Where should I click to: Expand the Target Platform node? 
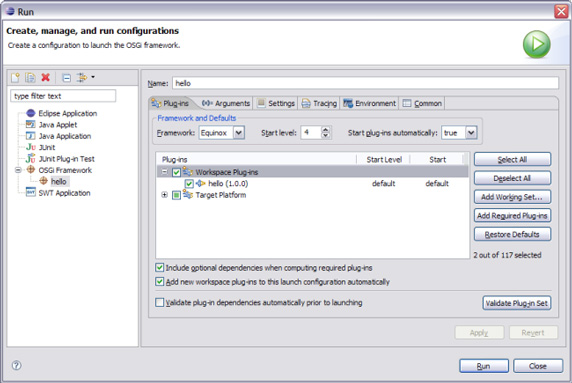pyautogui.click(x=165, y=195)
